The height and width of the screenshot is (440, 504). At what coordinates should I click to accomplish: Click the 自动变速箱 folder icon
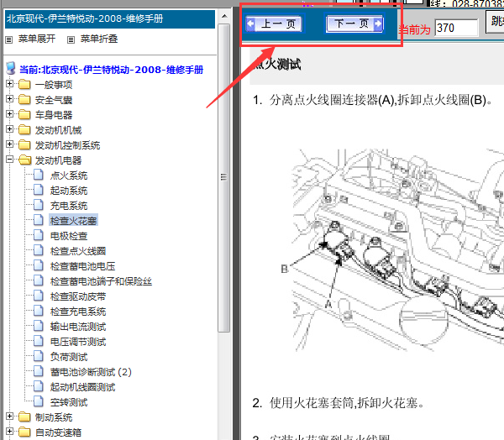pyautogui.click(x=24, y=432)
